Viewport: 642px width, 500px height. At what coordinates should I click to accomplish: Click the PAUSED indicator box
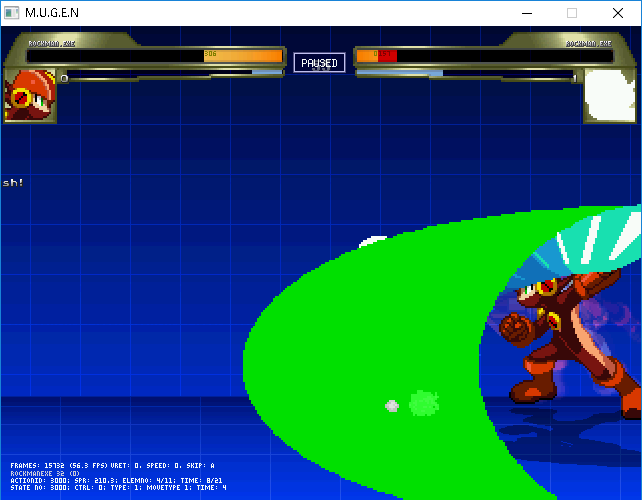pyautogui.click(x=319, y=63)
